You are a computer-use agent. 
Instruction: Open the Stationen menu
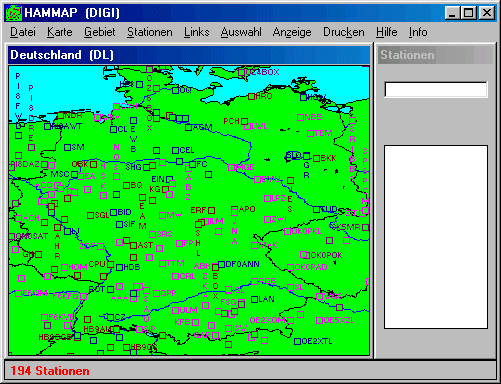(x=150, y=32)
